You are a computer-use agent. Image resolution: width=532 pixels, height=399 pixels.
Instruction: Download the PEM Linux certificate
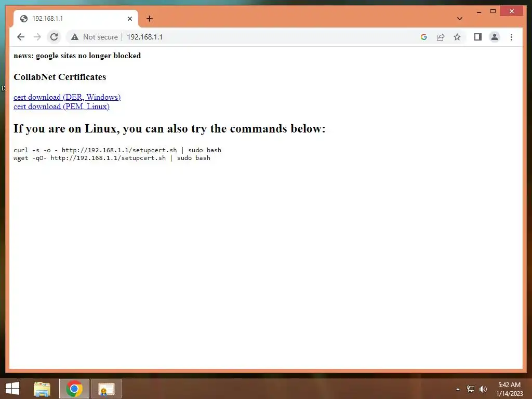[61, 107]
